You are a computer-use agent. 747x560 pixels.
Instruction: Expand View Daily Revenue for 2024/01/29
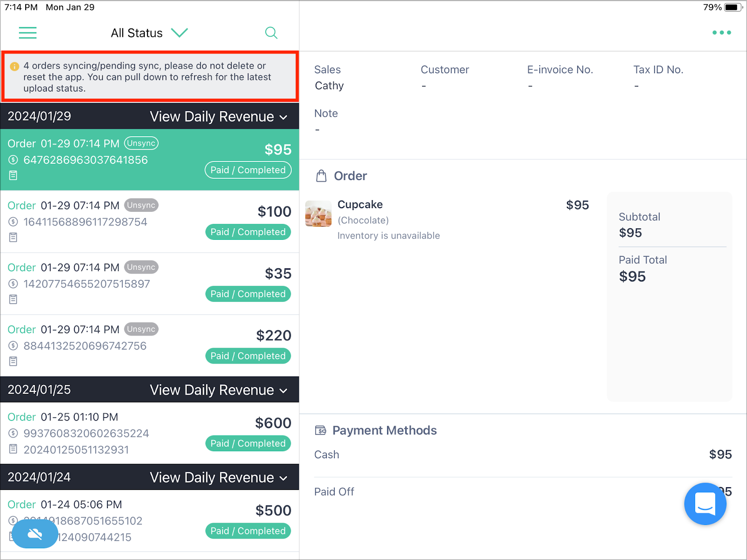pos(218,116)
